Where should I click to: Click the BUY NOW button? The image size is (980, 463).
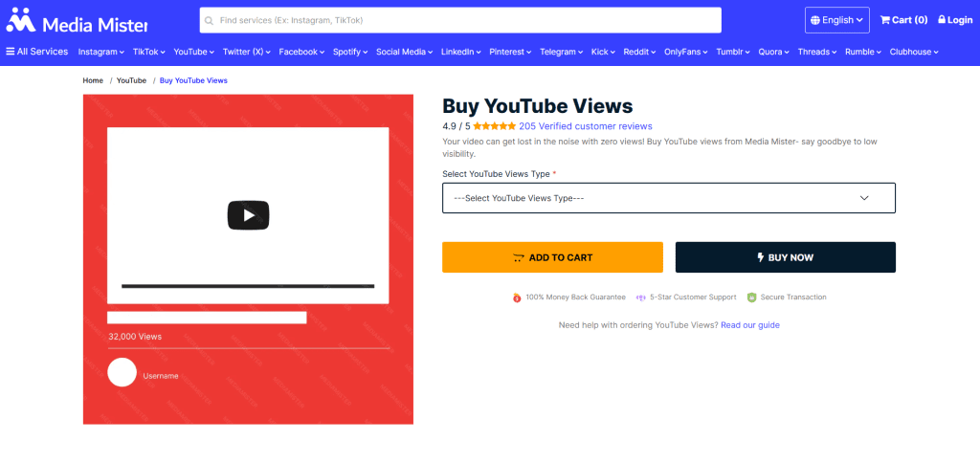click(786, 257)
